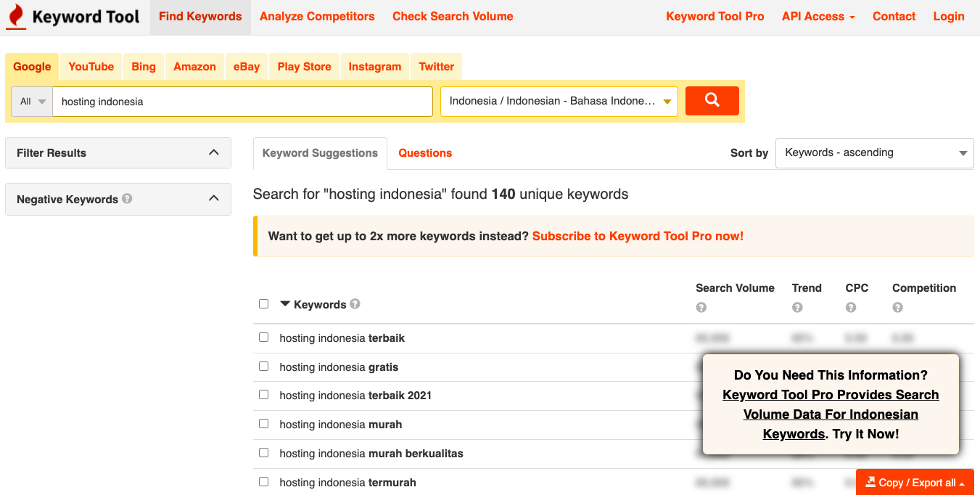The width and height of the screenshot is (980, 495).
Task: Click the Trend column help icon
Action: [797, 308]
